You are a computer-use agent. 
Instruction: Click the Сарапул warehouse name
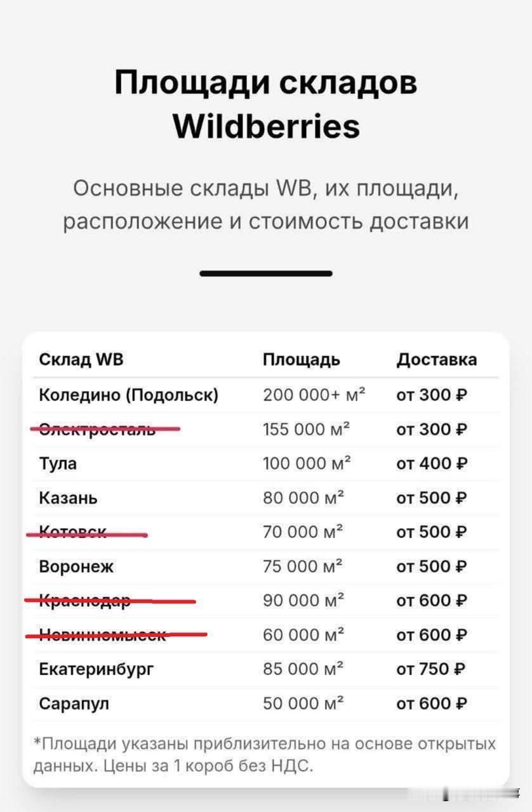(74, 704)
